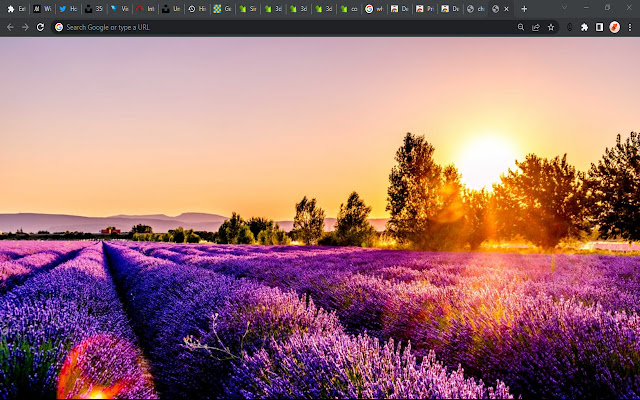This screenshot has height=400, width=640.
Task: Bookmark this tab with the star
Action: 551,27
